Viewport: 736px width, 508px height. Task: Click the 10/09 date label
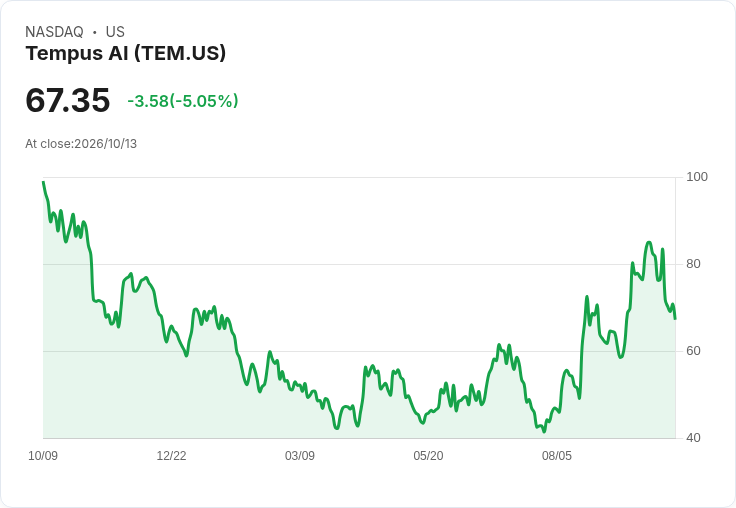(43, 456)
